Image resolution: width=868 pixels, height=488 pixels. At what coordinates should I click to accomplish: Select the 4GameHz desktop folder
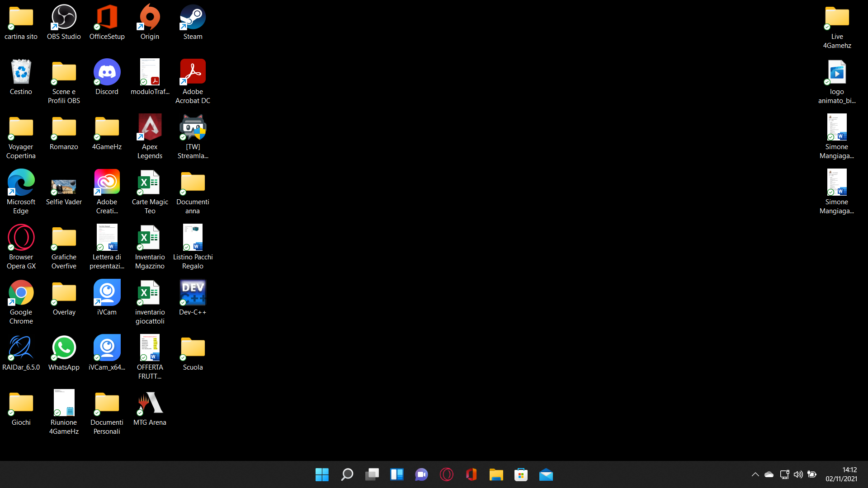pyautogui.click(x=107, y=133)
